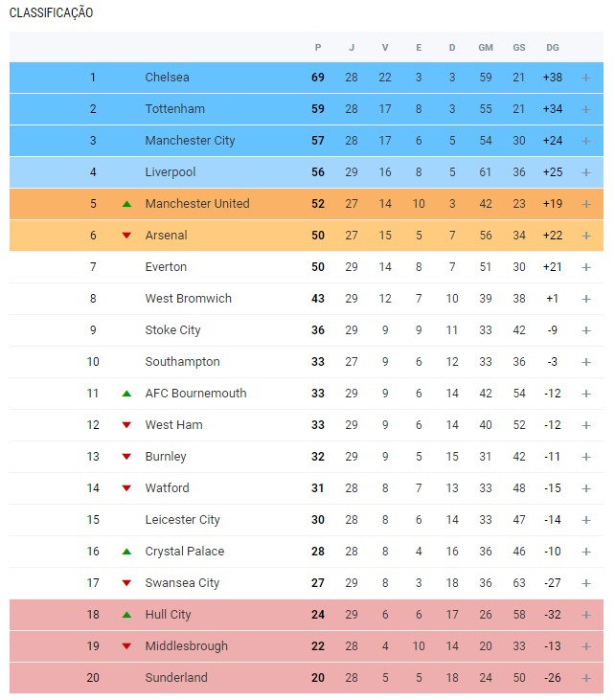
Task: Click the GM goals scored column header
Action: coord(486,48)
